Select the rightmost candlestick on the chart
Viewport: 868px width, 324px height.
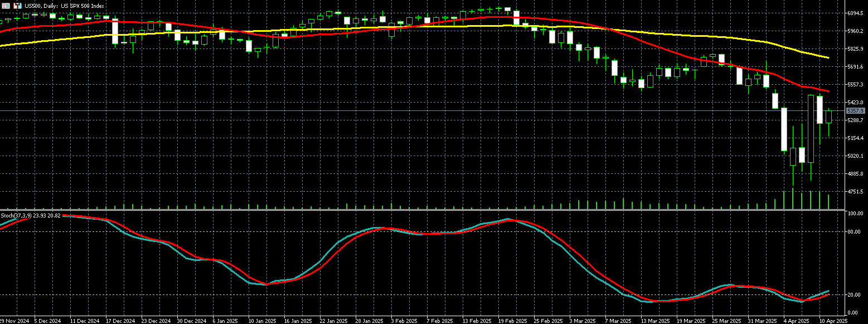(x=828, y=117)
